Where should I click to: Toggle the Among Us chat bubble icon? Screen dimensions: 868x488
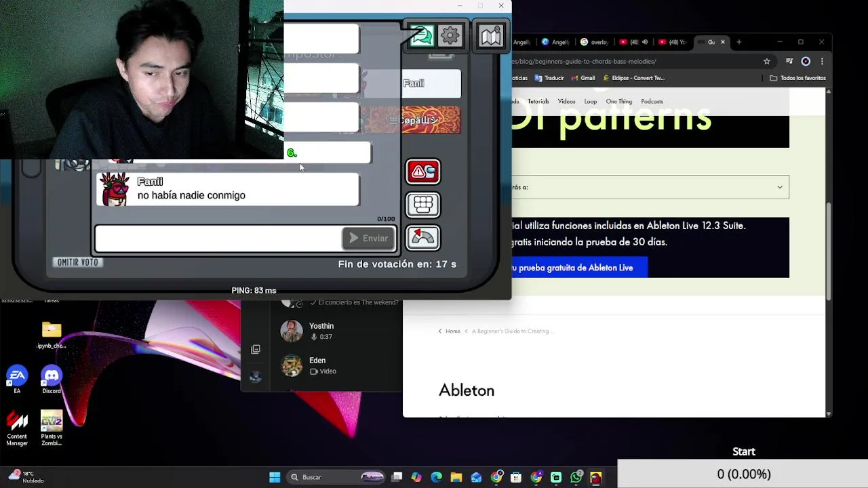[421, 36]
